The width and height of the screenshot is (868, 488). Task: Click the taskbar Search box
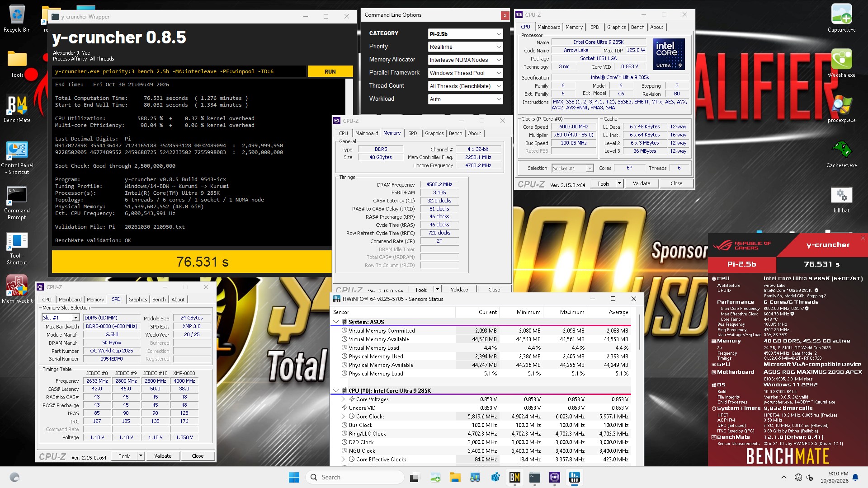[355, 477]
